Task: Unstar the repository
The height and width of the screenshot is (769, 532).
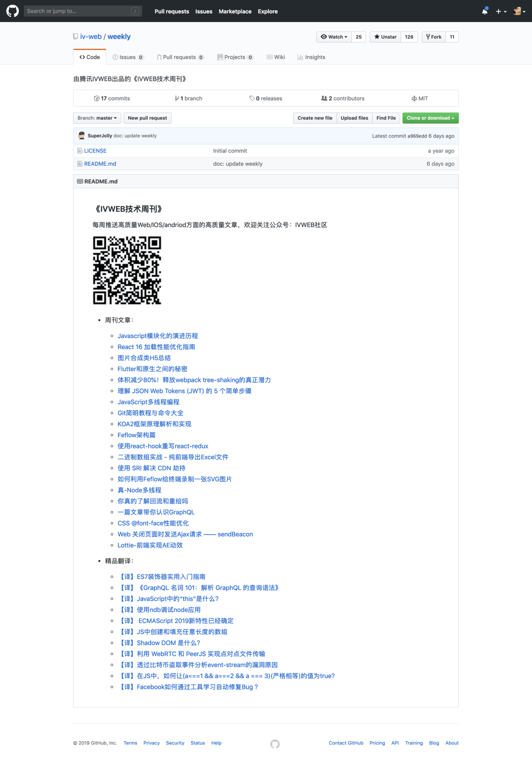Action: 385,37
